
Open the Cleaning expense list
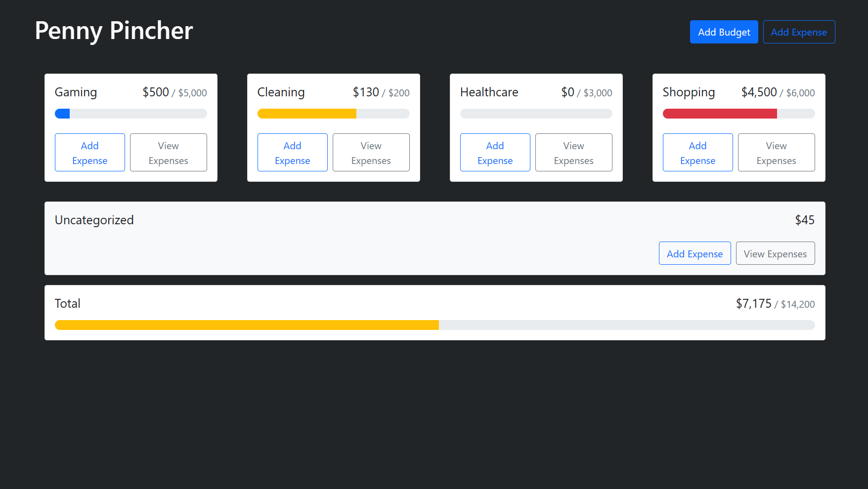(371, 152)
